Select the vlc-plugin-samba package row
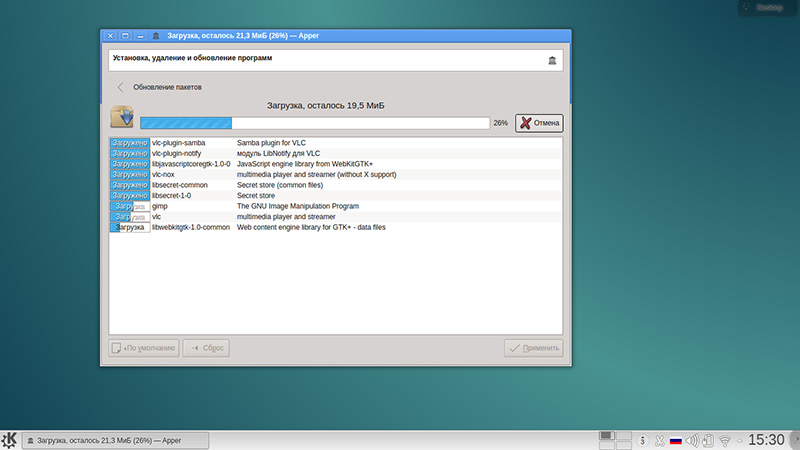Screen dimensions: 800x450 click(335, 143)
